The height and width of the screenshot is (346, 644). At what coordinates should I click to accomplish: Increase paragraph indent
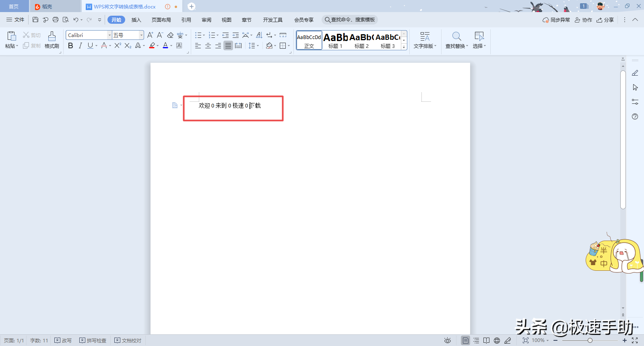[x=235, y=35]
